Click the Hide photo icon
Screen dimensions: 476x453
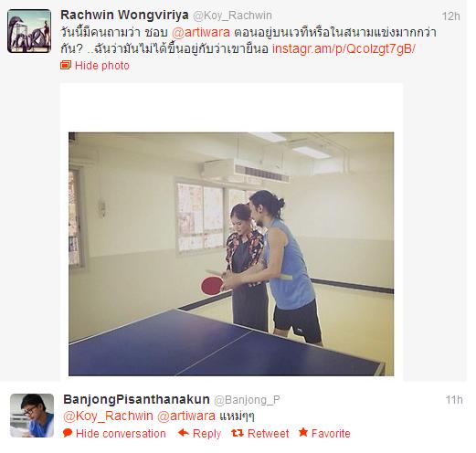point(66,66)
